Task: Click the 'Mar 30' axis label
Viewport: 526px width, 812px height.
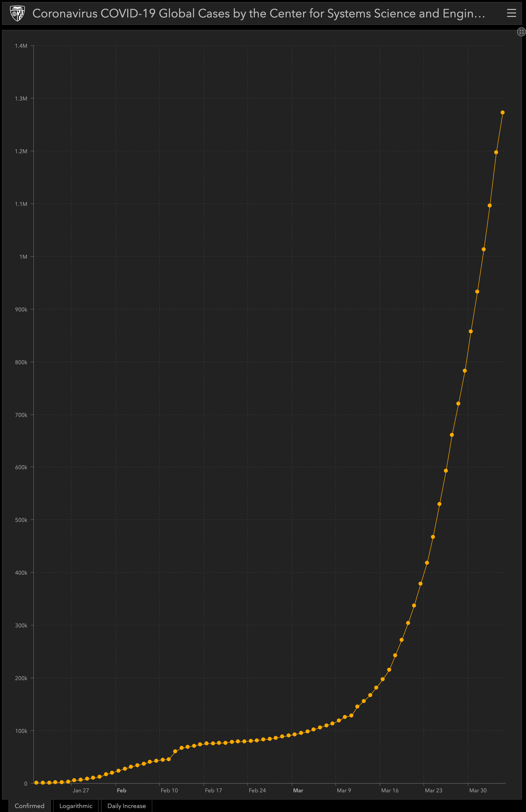Action: click(477, 790)
